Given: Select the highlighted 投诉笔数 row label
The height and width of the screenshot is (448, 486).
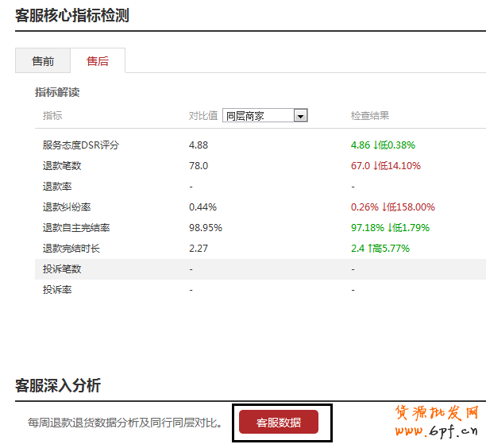Looking at the screenshot, I should (62, 269).
